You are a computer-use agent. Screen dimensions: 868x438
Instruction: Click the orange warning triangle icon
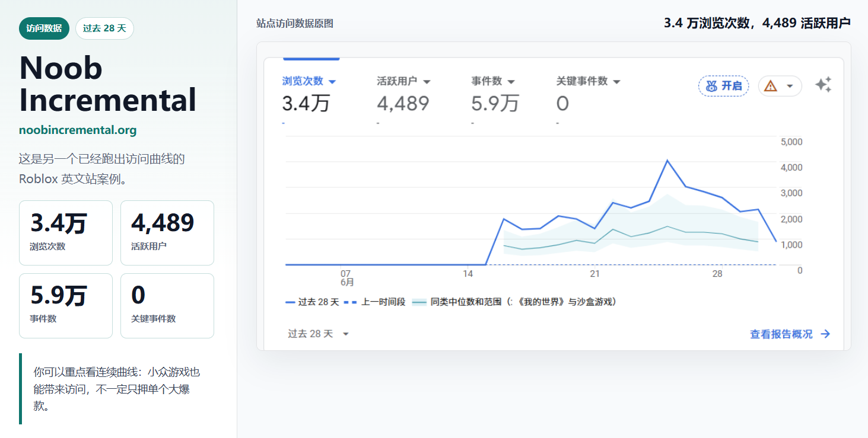click(771, 86)
